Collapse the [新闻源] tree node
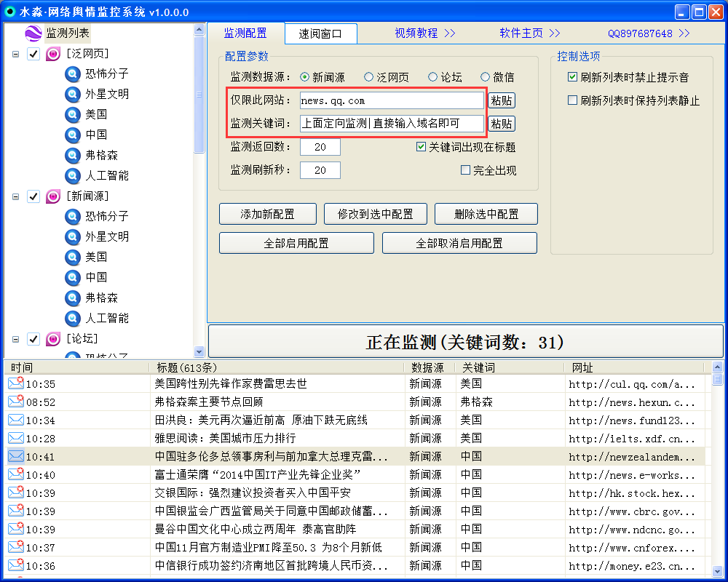The width and height of the screenshot is (728, 582). 16,196
